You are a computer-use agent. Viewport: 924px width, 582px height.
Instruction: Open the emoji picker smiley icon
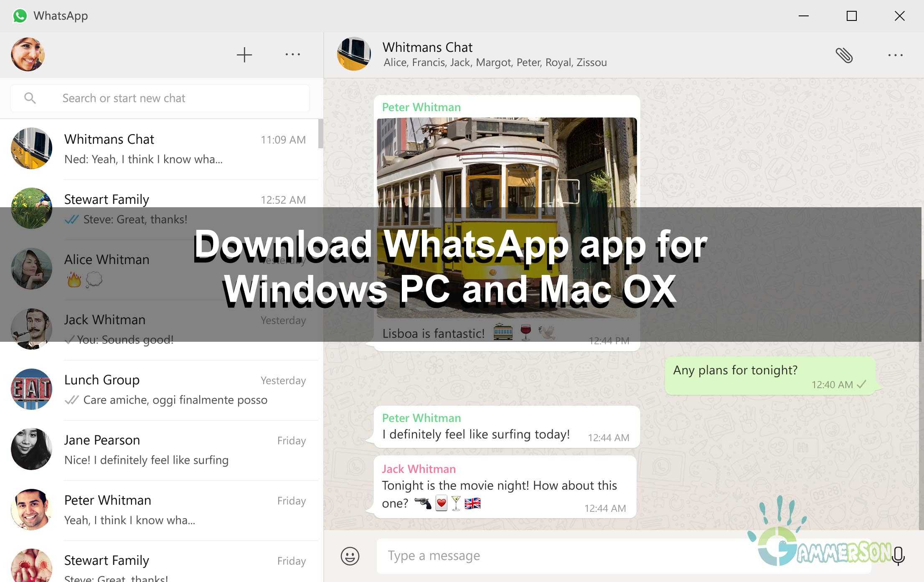[x=350, y=556]
